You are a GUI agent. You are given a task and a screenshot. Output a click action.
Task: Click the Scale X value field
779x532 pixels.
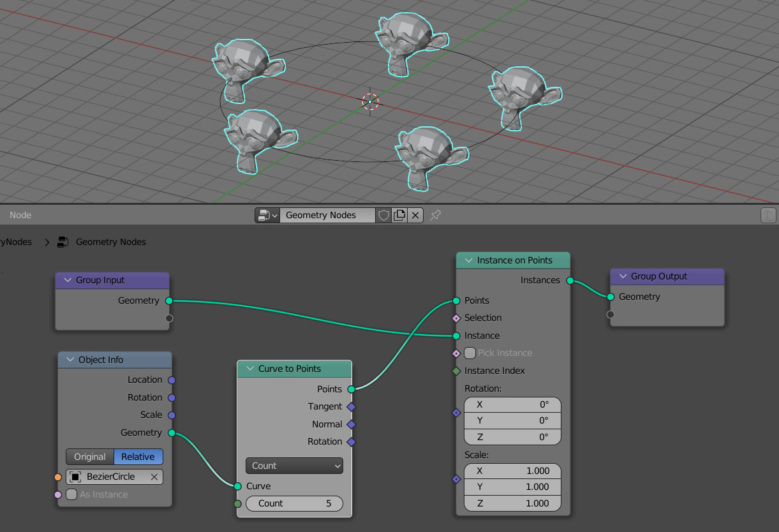[x=512, y=471]
